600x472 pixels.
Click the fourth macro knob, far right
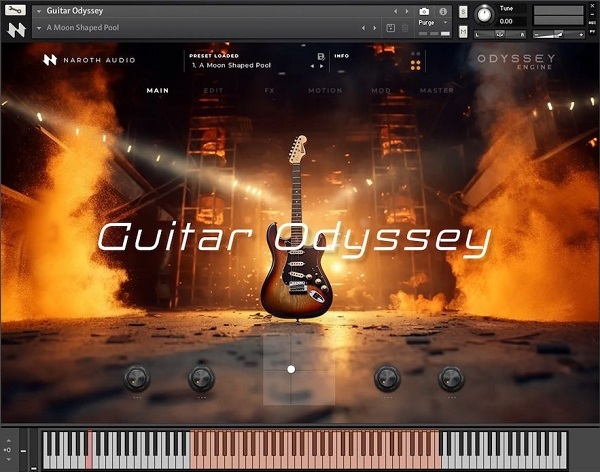point(452,378)
